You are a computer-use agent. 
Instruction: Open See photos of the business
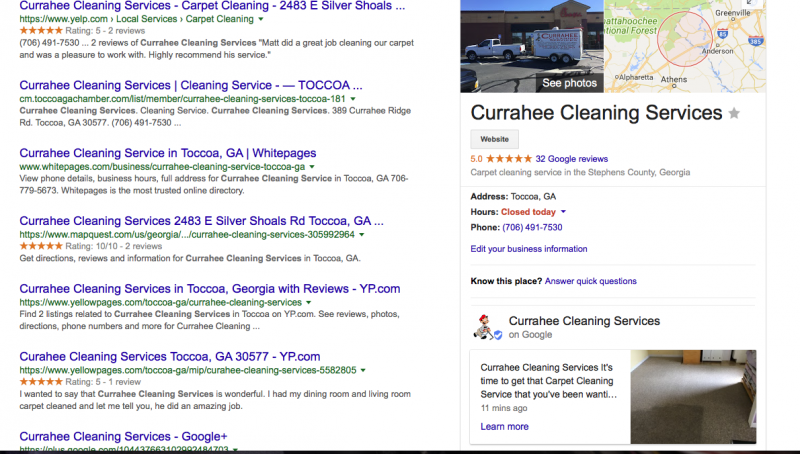(x=569, y=83)
